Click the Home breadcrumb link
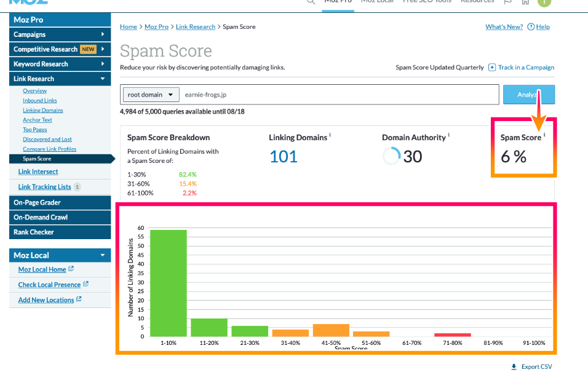The image size is (588, 383). coord(129,26)
